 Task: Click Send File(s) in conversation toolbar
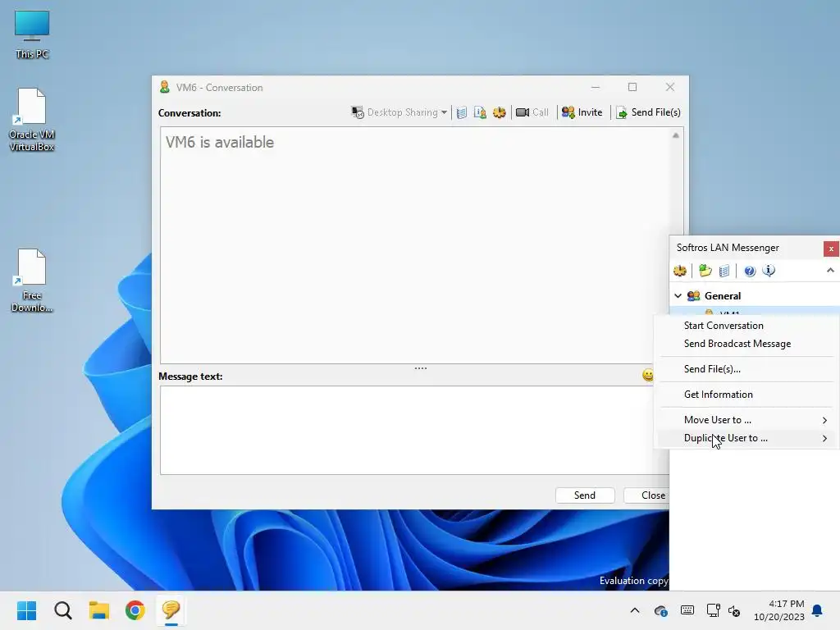(x=648, y=112)
